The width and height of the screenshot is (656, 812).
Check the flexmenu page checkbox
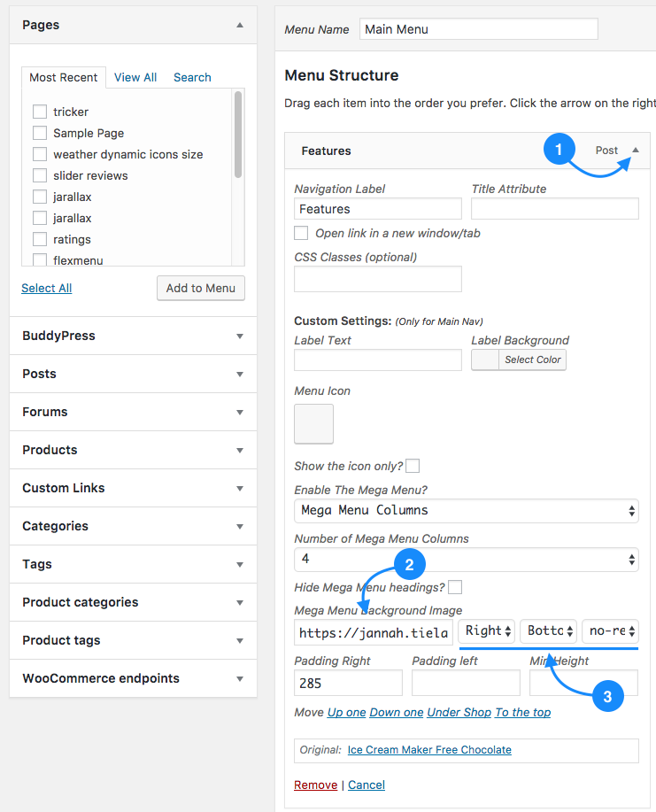point(40,259)
